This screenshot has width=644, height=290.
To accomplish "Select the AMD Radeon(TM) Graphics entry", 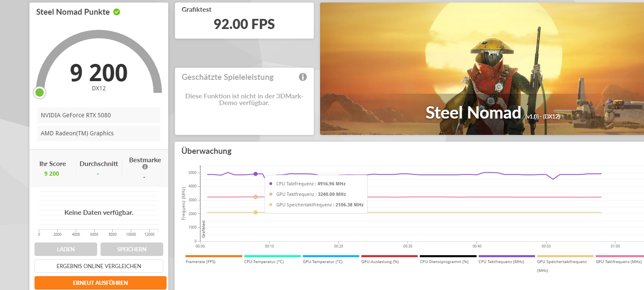I will 99,133.
